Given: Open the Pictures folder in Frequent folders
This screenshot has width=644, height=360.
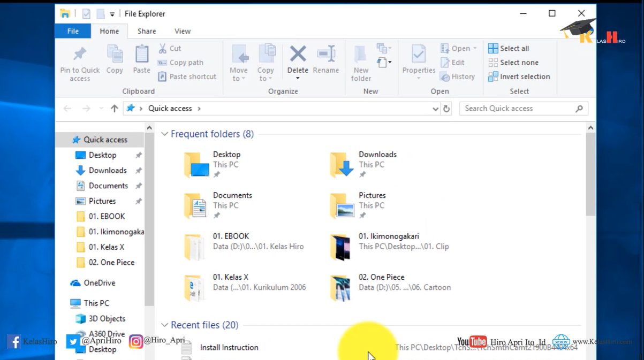Looking at the screenshot, I should [x=358, y=205].
